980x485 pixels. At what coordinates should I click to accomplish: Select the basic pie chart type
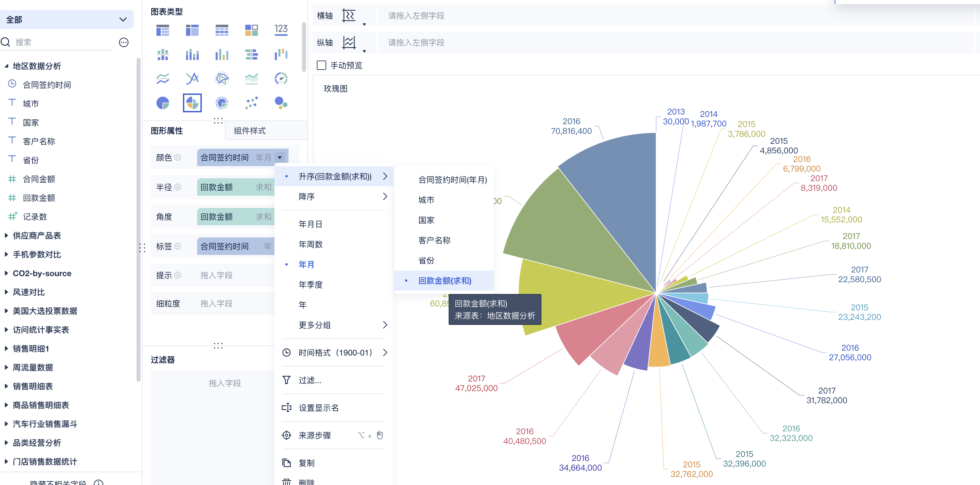163,103
